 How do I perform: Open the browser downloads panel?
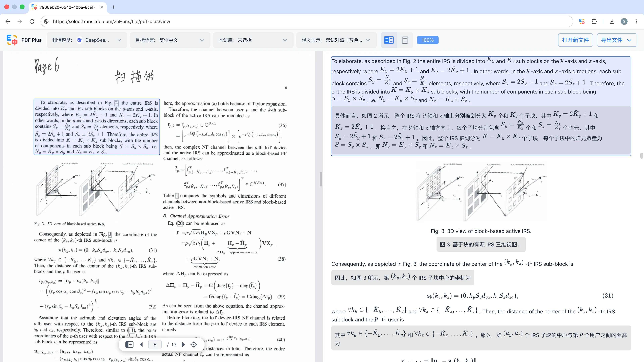coord(612,21)
